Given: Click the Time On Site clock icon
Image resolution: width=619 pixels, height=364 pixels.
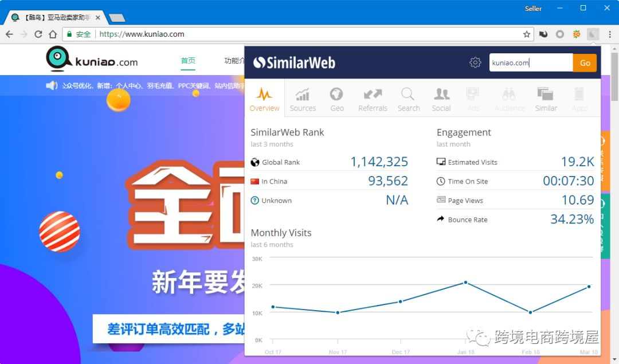Looking at the screenshot, I should click(441, 181).
